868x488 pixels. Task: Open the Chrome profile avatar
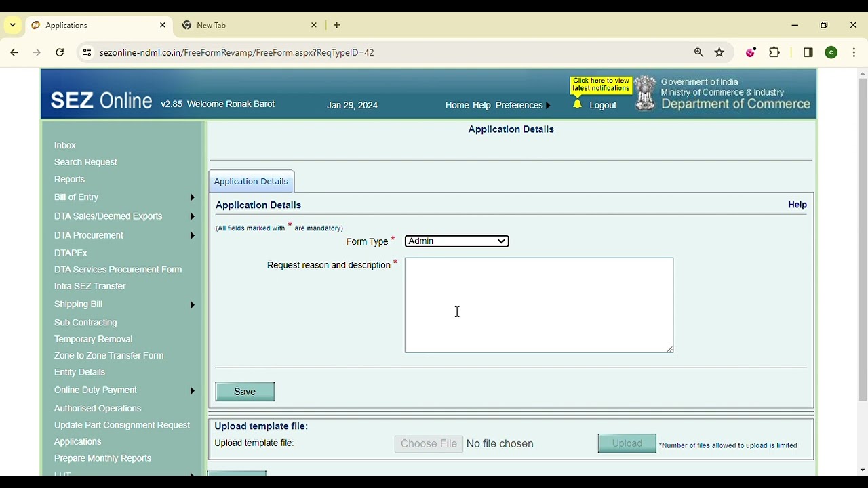point(831,52)
